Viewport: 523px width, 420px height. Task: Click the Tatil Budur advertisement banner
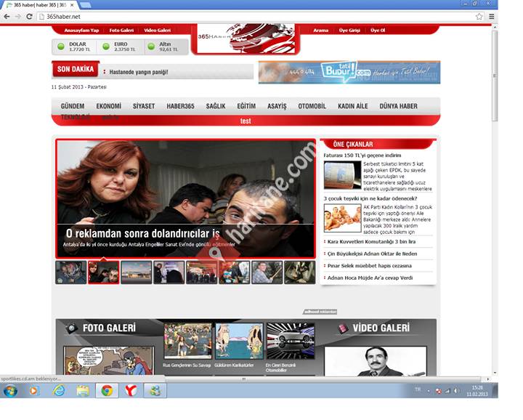(x=349, y=72)
